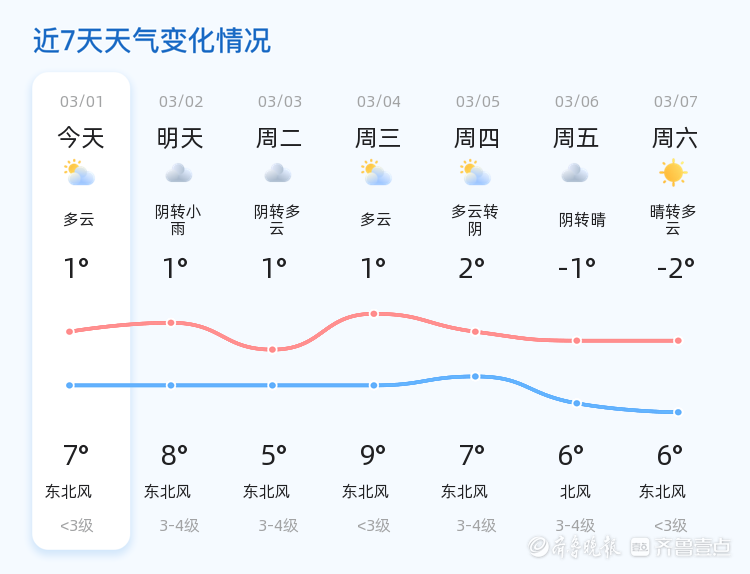Image resolution: width=750 pixels, height=574 pixels.
Task: Click the 03/07 date label
Action: click(x=676, y=102)
